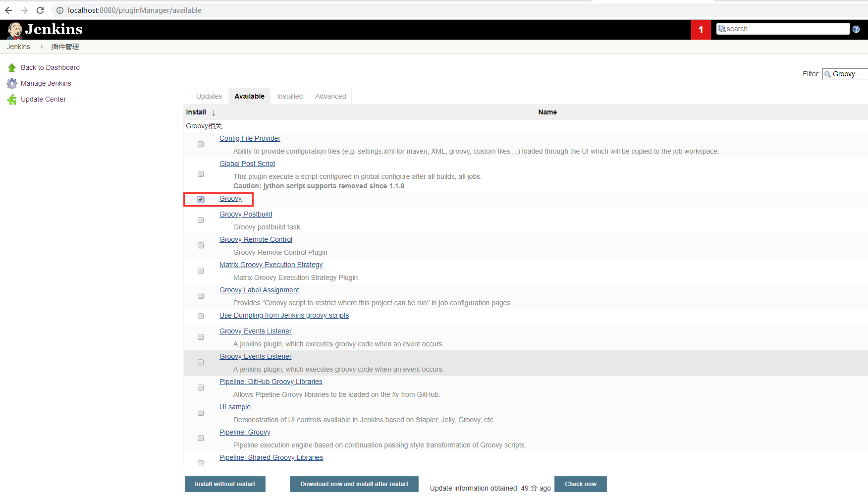Click the 'Caution: jython script supports removed' text
Image resolution: width=868 pixels, height=497 pixels.
click(319, 186)
